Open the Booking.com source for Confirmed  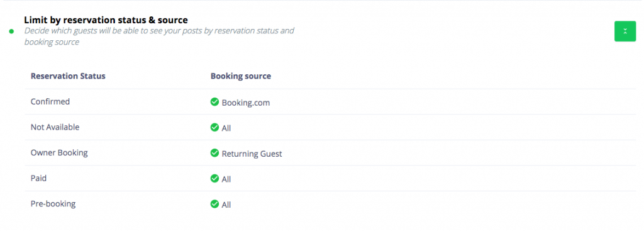pyautogui.click(x=246, y=103)
